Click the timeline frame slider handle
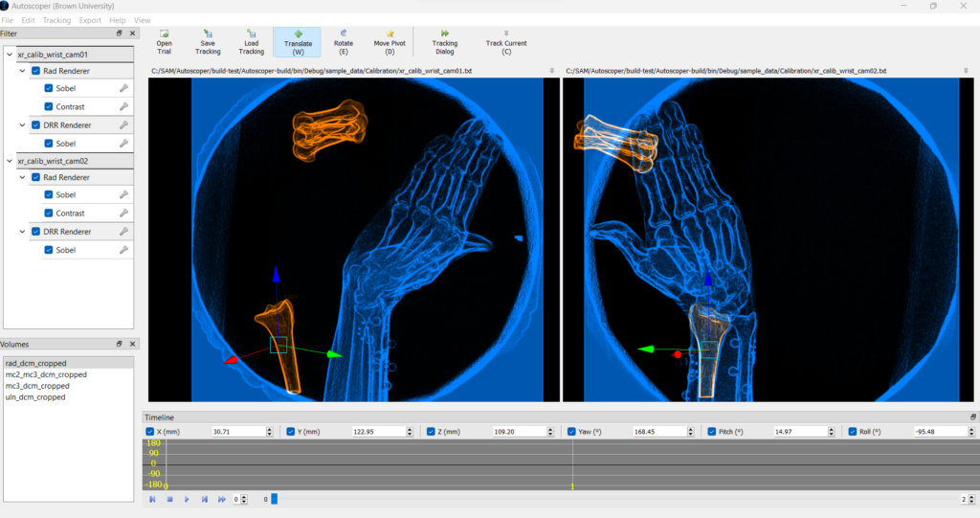Screen dimensions: 980x518 274,499
